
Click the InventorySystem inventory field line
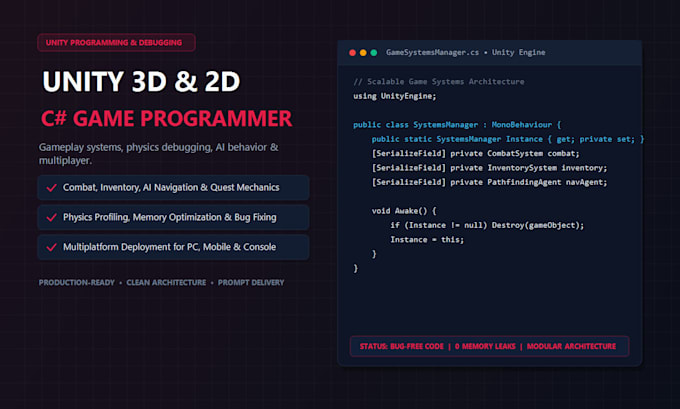(489, 168)
